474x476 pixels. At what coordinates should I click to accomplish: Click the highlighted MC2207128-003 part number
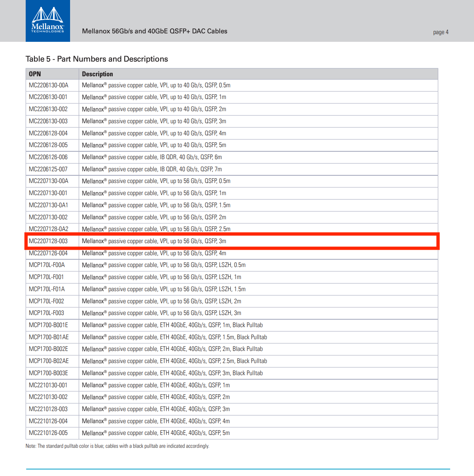click(x=48, y=241)
